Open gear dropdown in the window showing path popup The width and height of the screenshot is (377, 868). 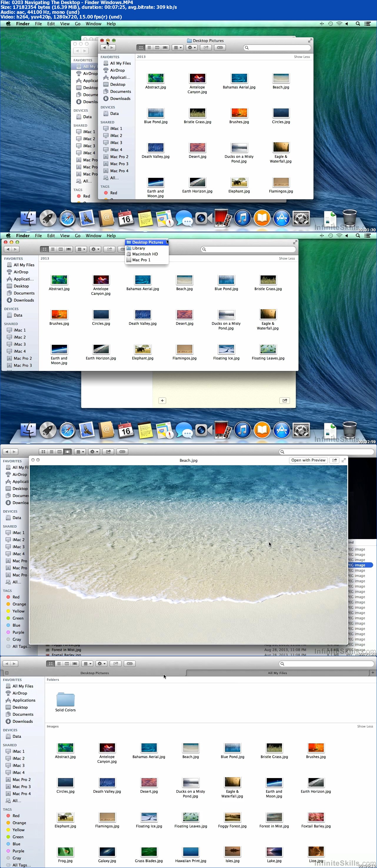[95, 249]
